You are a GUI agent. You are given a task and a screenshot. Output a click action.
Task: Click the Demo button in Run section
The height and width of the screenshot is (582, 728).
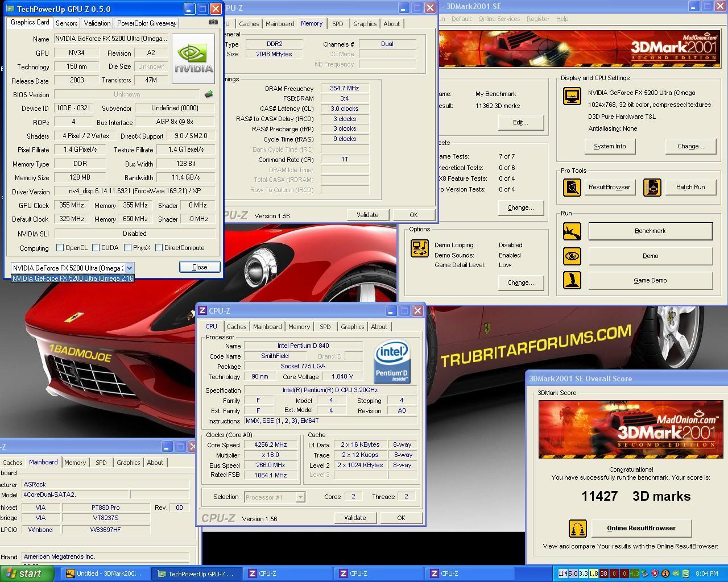click(x=650, y=256)
